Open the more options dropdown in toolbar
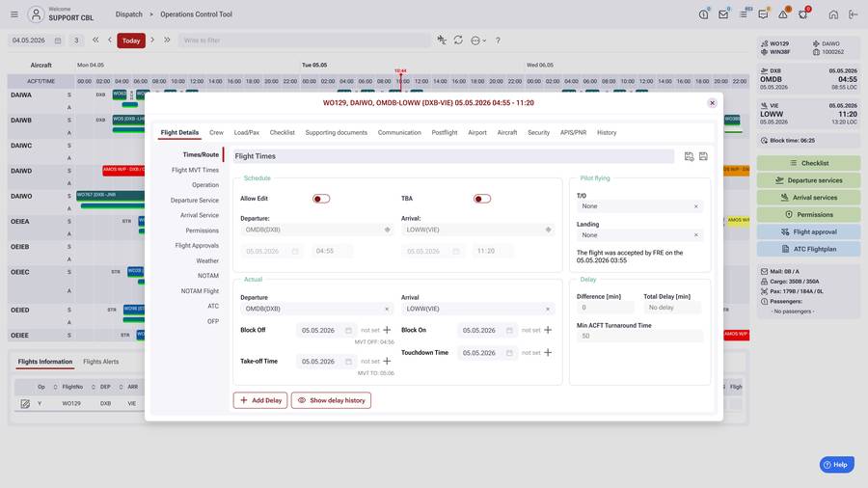Screen dimensions: 868x488 click(478, 41)
